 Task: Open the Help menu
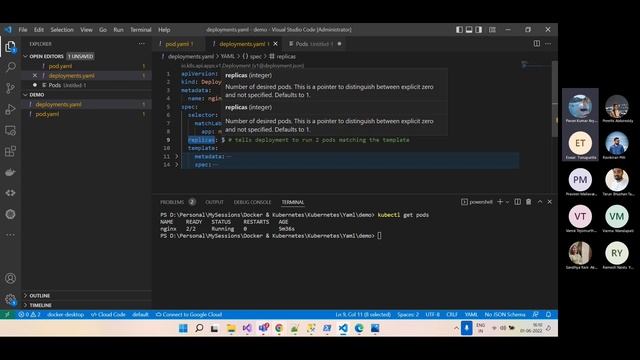[x=164, y=30]
